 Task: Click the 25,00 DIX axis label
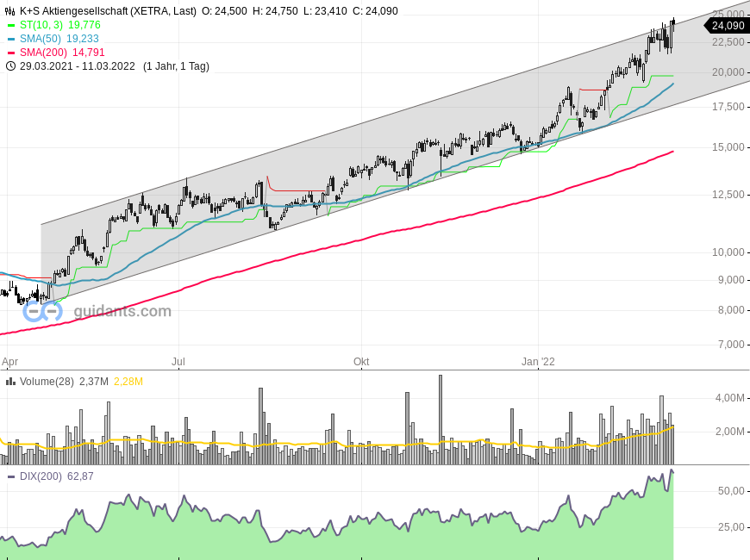[x=731, y=527]
